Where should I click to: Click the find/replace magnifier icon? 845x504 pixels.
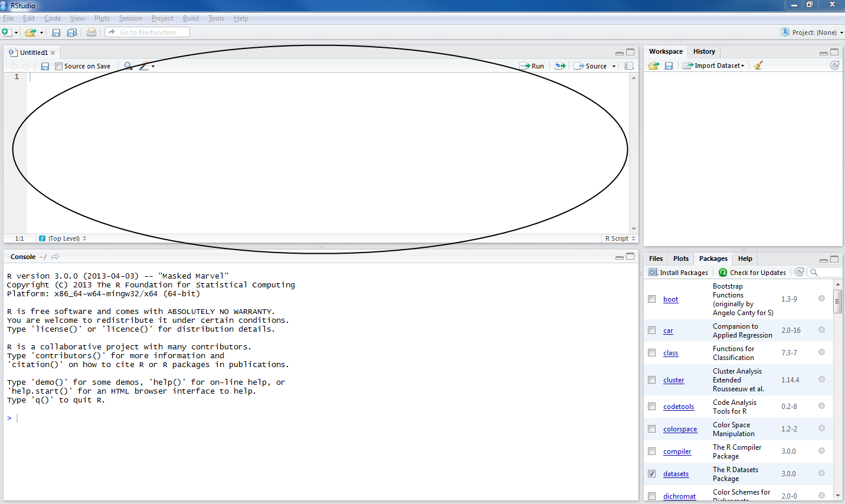pos(128,66)
